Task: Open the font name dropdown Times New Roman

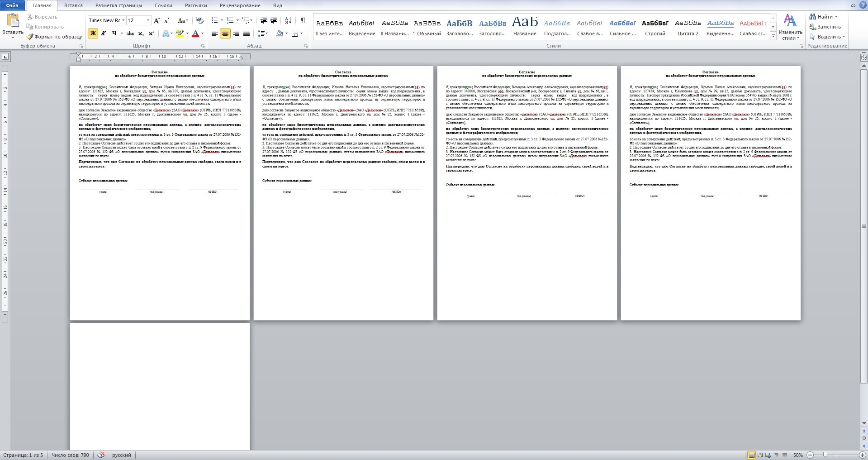Action: (x=123, y=20)
